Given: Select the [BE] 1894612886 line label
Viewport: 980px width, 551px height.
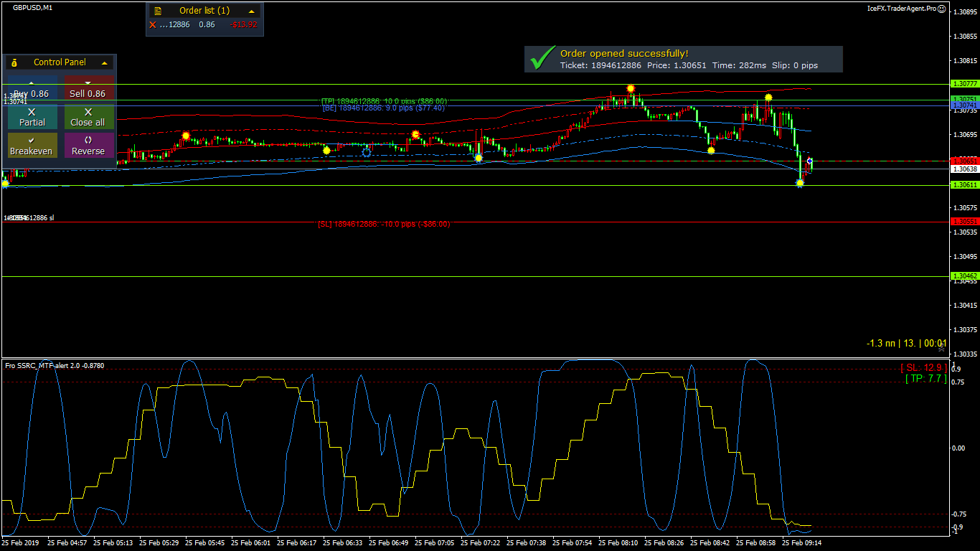Looking at the screenshot, I should coord(384,108).
